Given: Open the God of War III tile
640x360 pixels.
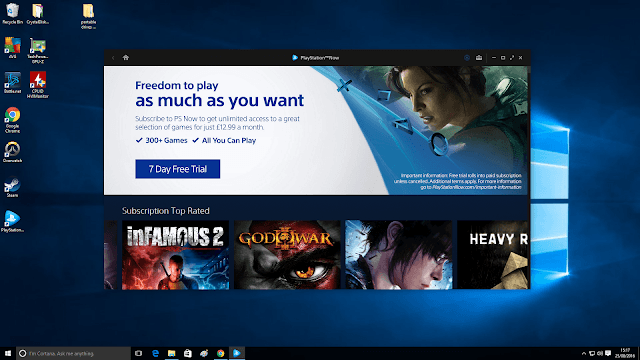Looking at the screenshot, I should click(x=287, y=255).
